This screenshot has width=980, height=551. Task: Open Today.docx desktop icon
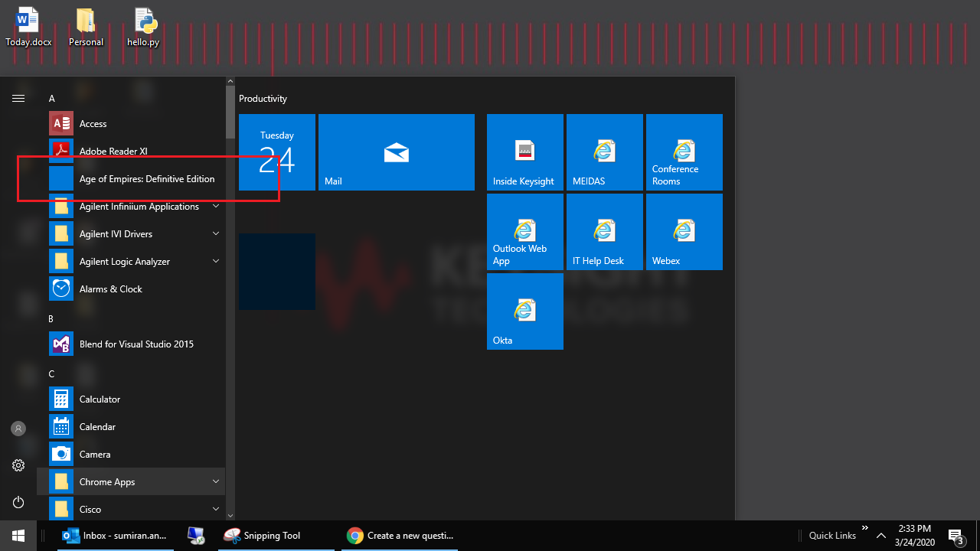click(x=28, y=28)
